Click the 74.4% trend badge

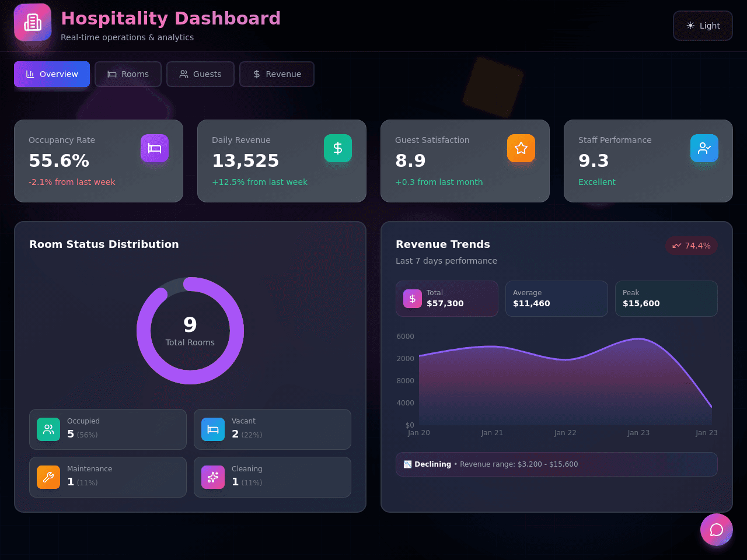point(692,246)
